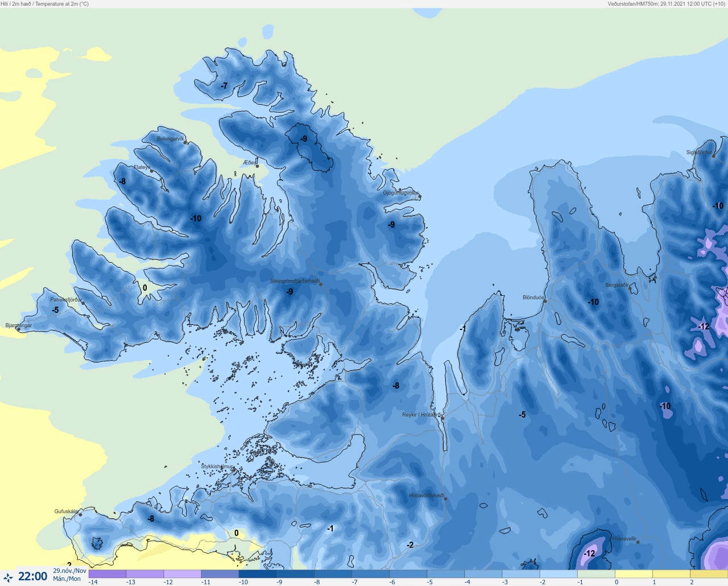728x586 pixels.
Task: Select the Patreksfjörður station label
Action: [x=66, y=300]
